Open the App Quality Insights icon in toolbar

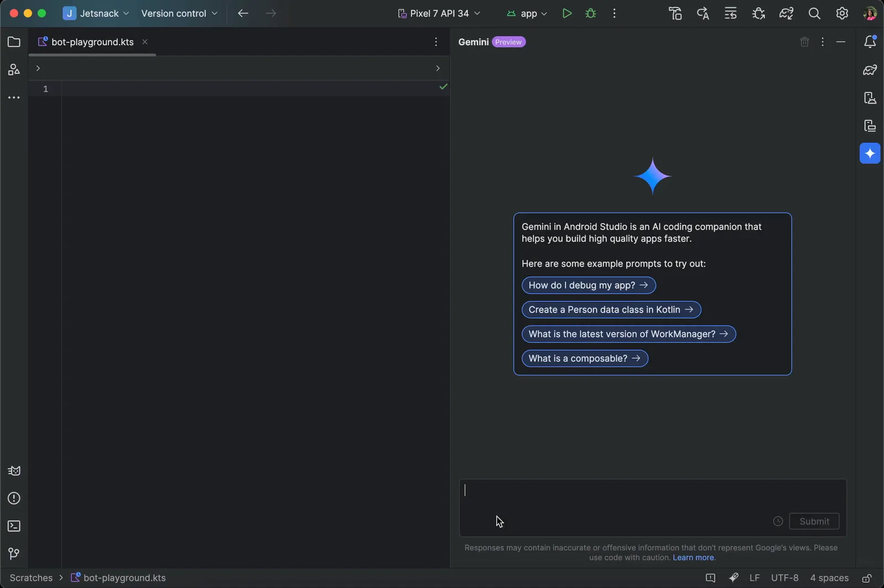click(x=759, y=13)
